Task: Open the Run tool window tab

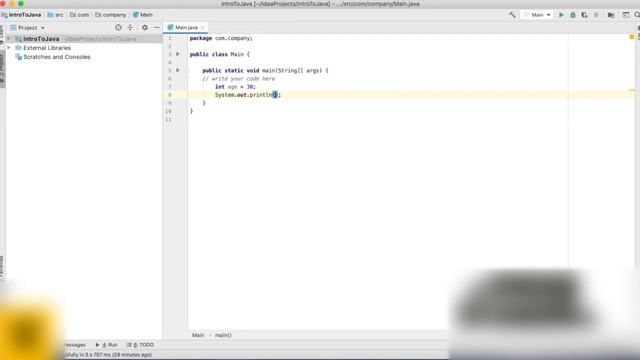Action: tap(107, 345)
